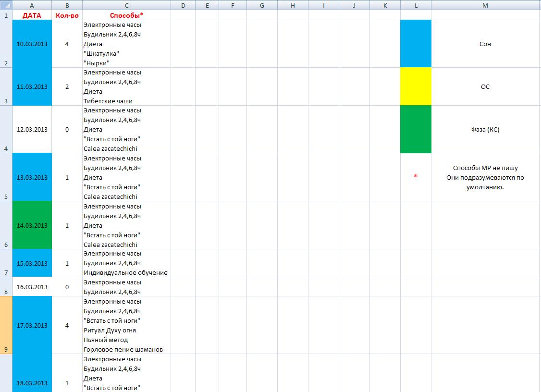The height and width of the screenshot is (392, 541).
Task: Click the 16.03.2013 date cell
Action: 32,287
